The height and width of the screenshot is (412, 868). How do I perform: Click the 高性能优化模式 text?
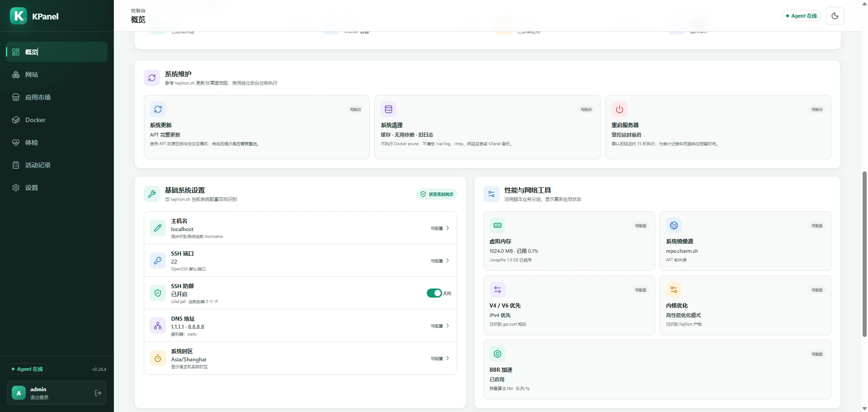683,315
